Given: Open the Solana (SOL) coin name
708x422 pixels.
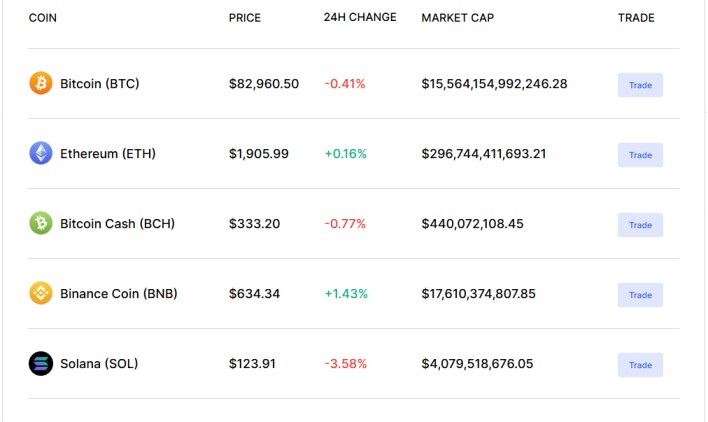Looking at the screenshot, I should point(99,364).
